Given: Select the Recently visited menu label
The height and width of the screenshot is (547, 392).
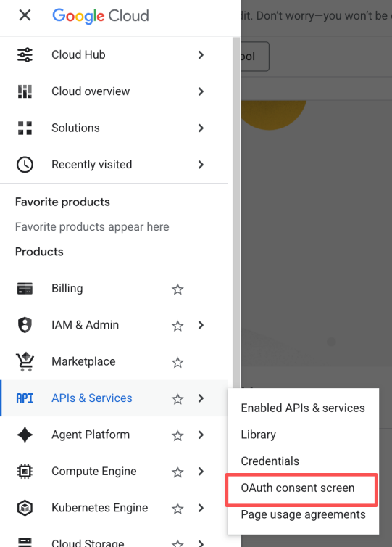Looking at the screenshot, I should tap(91, 165).
